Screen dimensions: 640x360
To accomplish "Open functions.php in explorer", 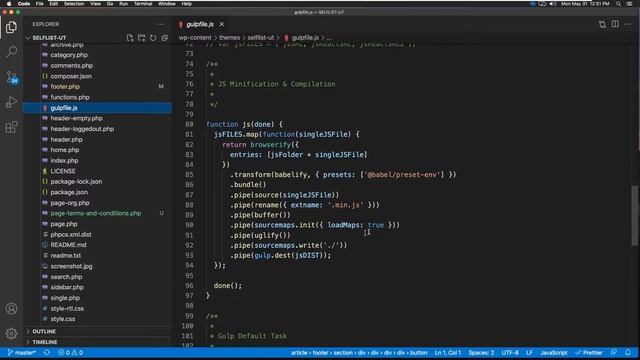I will (70, 97).
